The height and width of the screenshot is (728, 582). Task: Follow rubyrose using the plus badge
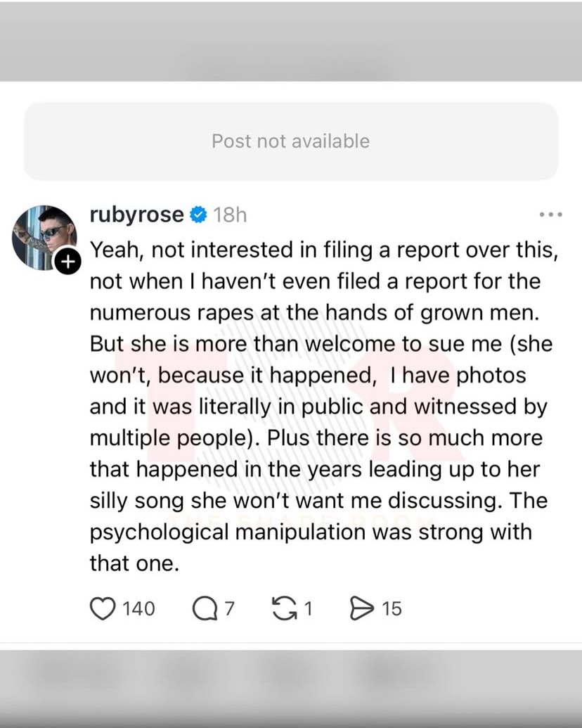point(66,262)
